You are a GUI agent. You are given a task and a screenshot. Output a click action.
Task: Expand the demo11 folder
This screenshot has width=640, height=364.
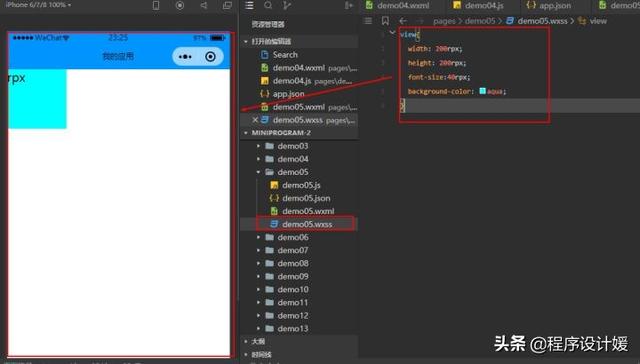click(x=258, y=303)
